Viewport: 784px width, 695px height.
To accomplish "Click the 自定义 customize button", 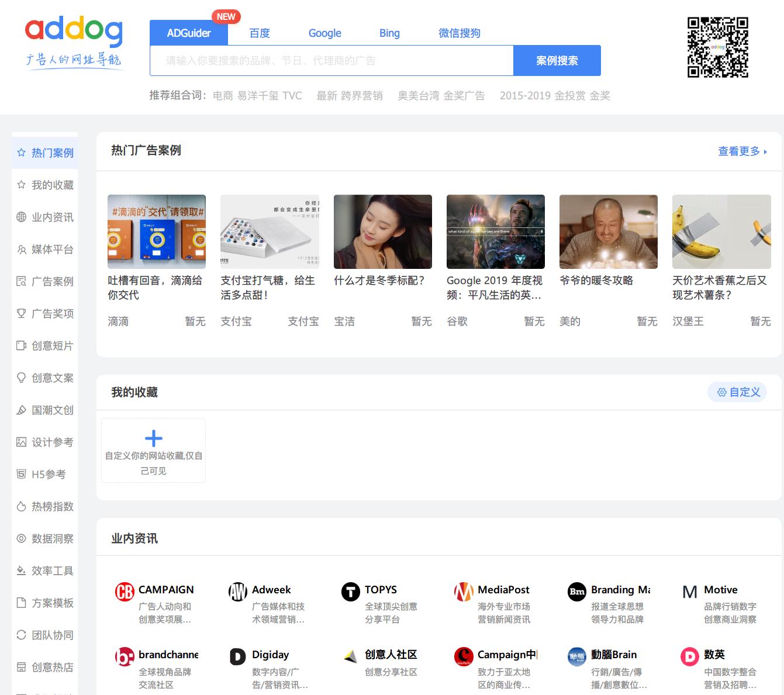I will (x=738, y=392).
